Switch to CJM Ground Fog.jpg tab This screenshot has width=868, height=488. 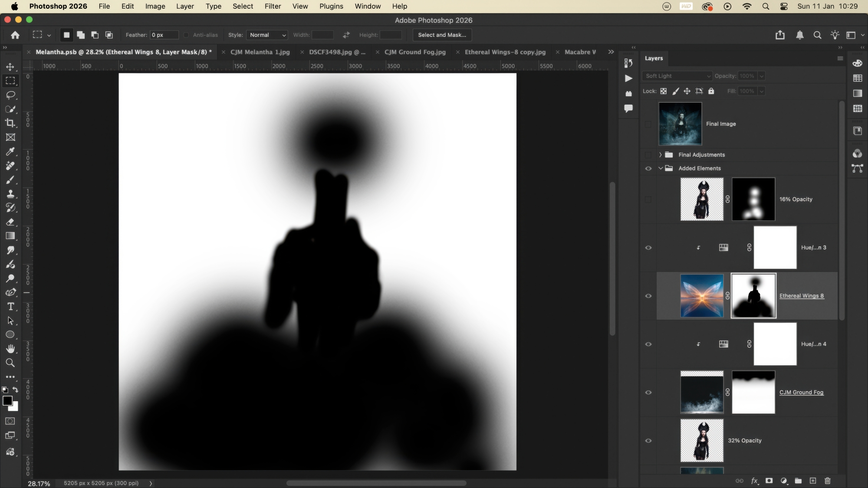(415, 52)
